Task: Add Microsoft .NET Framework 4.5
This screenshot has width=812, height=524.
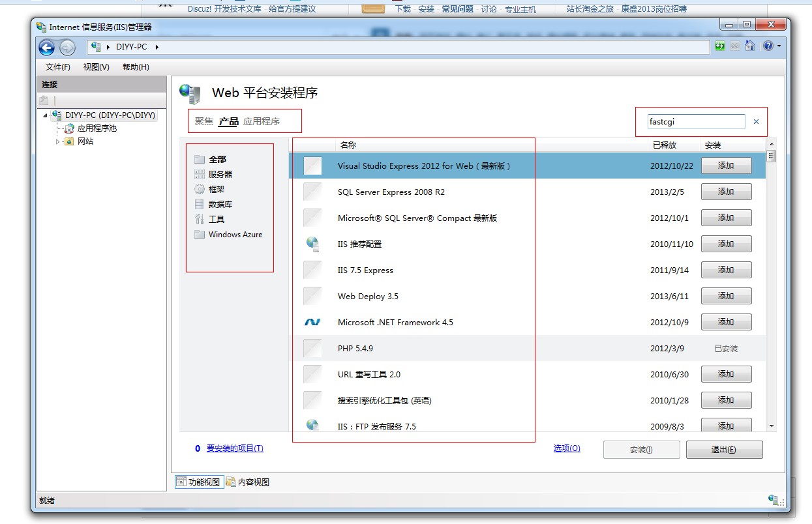Action: [x=726, y=322]
